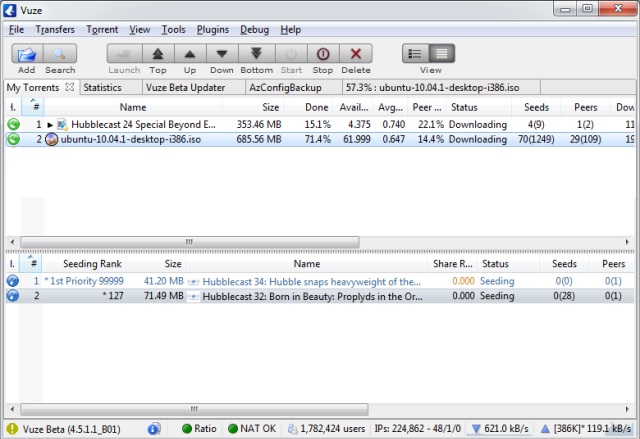The height and width of the screenshot is (439, 640).
Task: Switch to the Statistics tab
Action: pos(102,88)
